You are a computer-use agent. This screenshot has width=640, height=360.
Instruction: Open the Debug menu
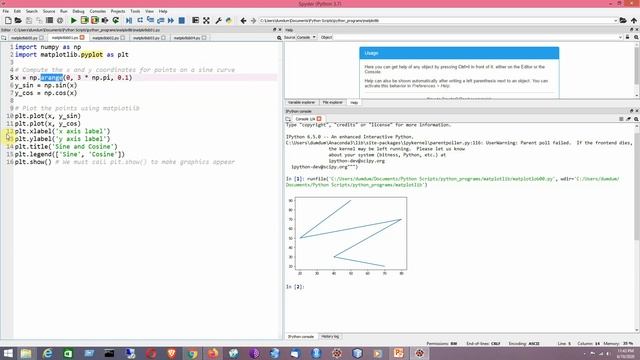tap(78, 11)
